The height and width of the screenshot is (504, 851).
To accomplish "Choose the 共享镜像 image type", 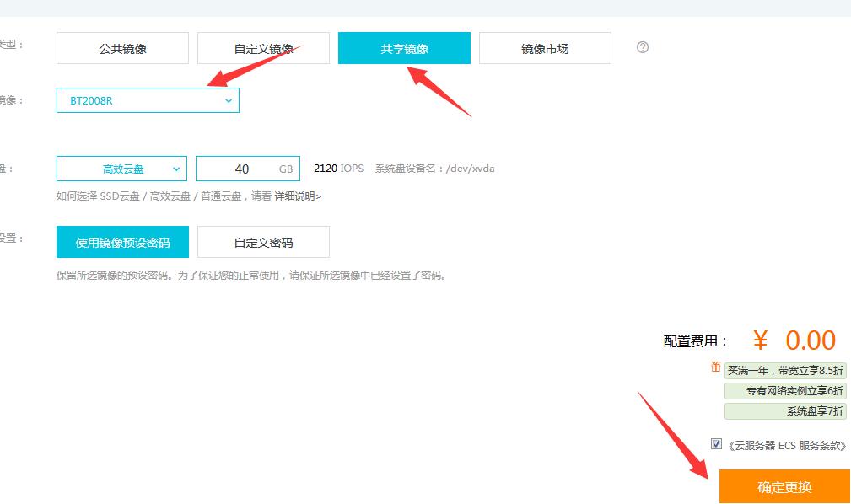I will [404, 48].
